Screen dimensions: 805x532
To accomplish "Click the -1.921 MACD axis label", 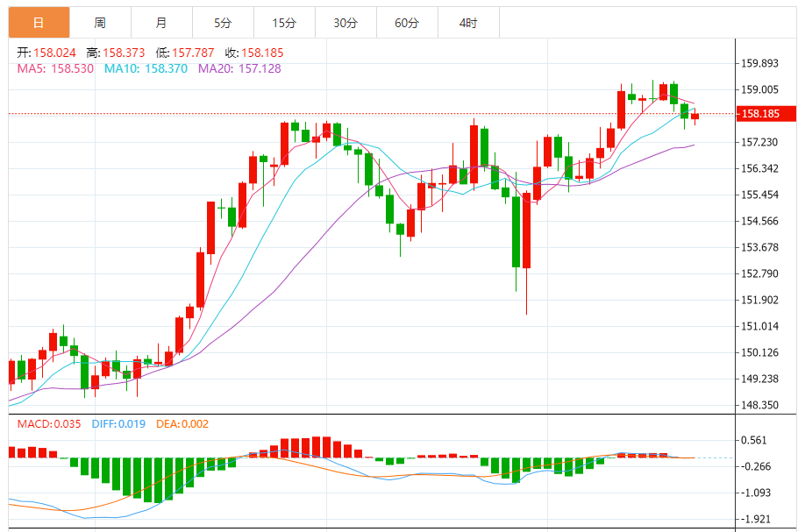I will (756, 519).
